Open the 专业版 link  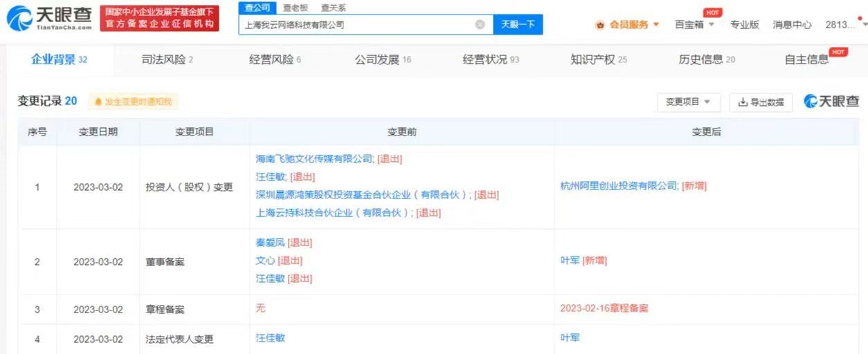click(x=744, y=25)
